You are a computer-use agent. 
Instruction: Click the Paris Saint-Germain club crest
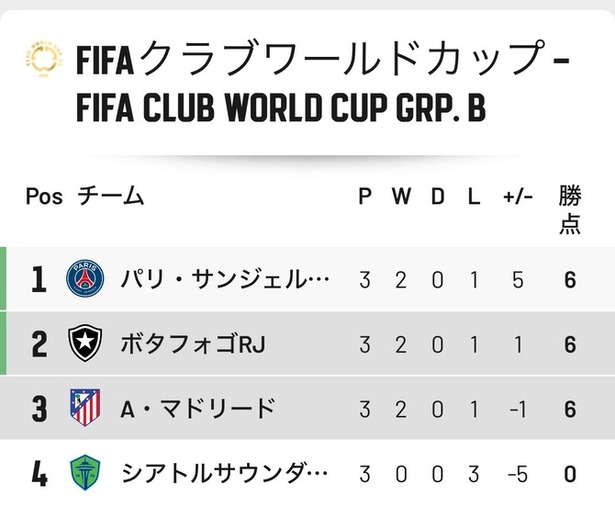pos(84,279)
